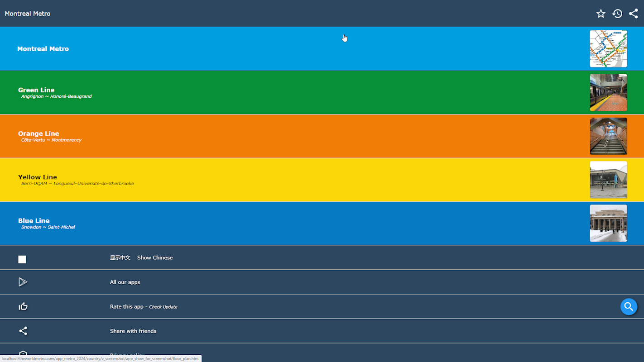644x362 pixels.
Task: Click the share icon beside Share with friends
Action: pos(23,331)
